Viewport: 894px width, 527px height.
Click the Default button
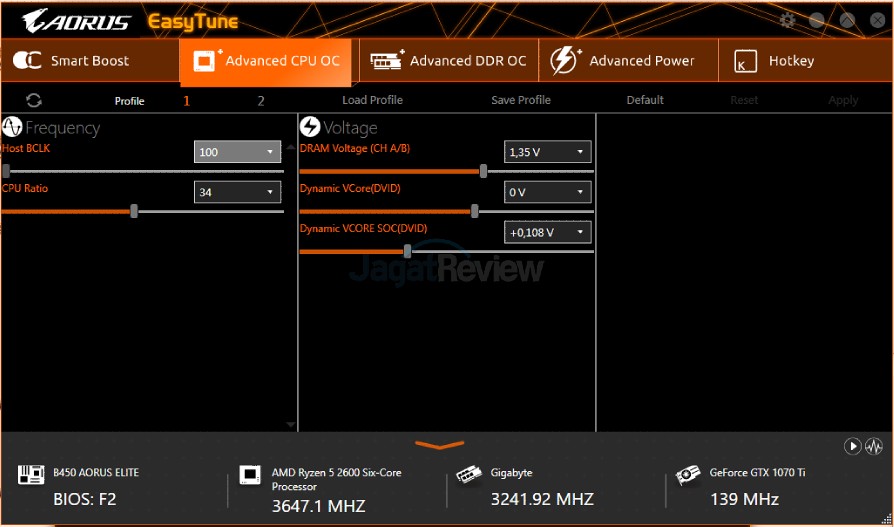645,100
